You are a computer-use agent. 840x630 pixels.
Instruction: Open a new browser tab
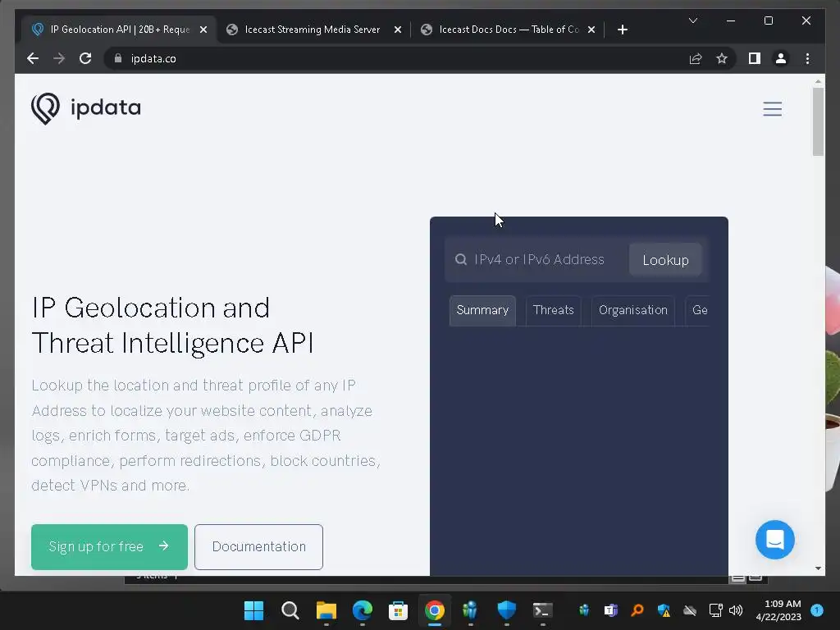tap(622, 30)
